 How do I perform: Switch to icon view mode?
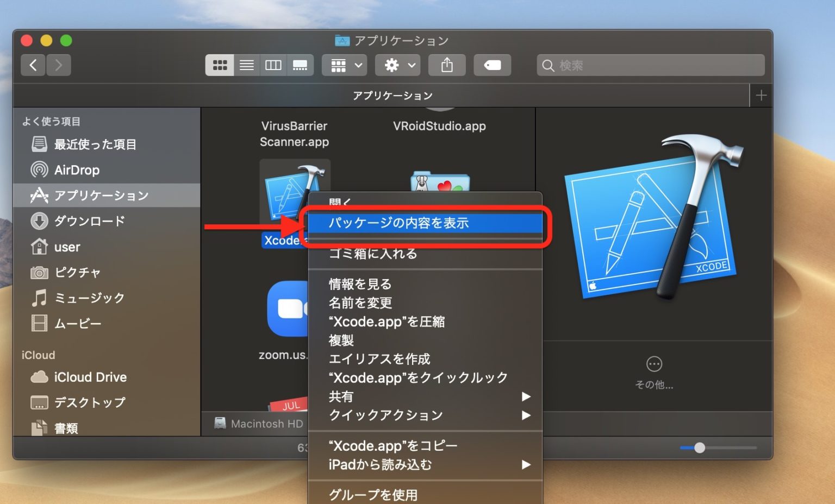pos(220,65)
